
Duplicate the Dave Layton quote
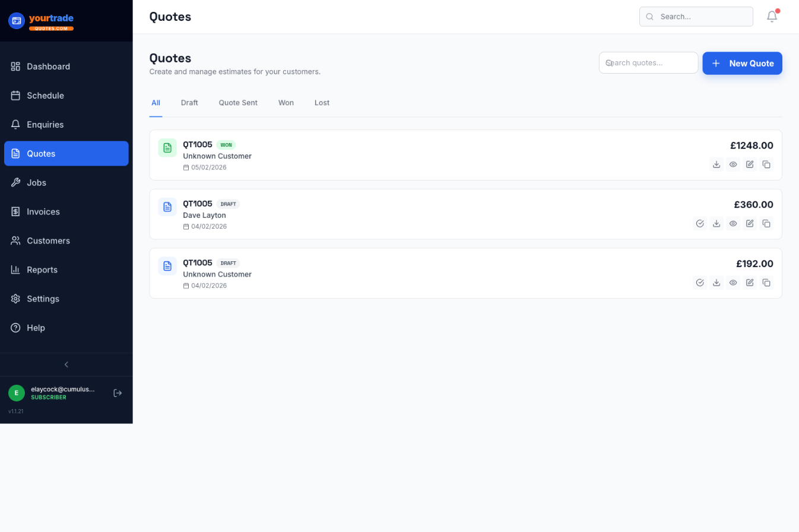(x=766, y=224)
